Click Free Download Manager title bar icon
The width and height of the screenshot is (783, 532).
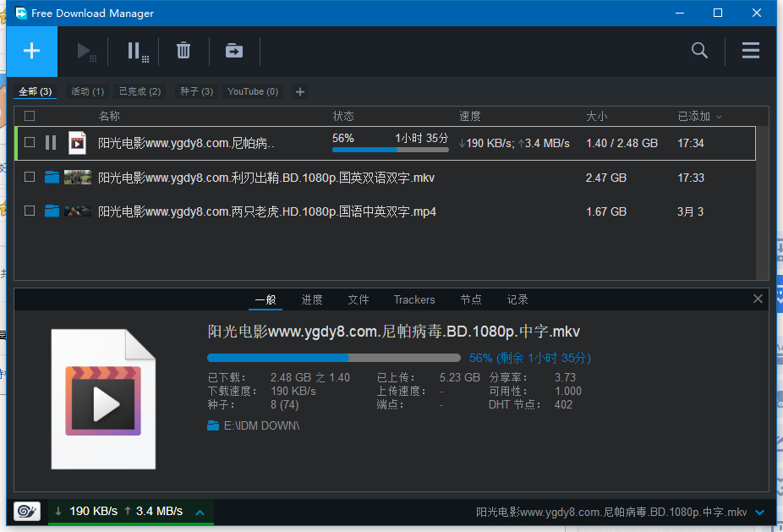(20, 13)
